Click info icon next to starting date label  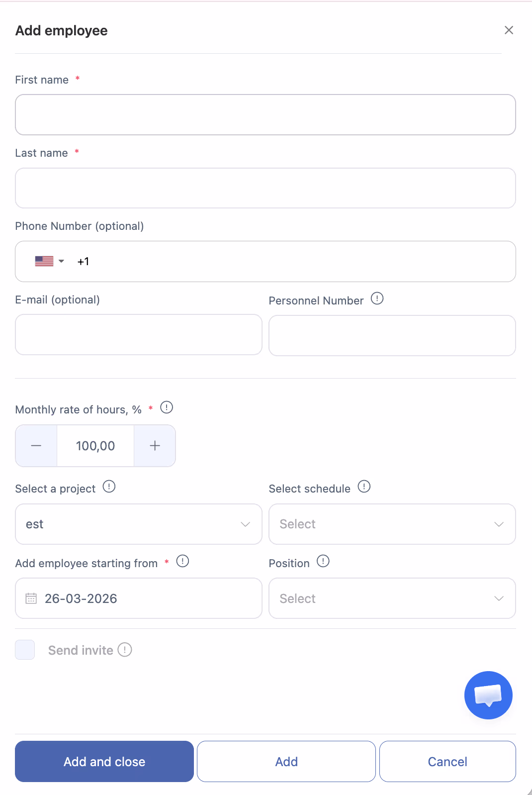(x=183, y=561)
